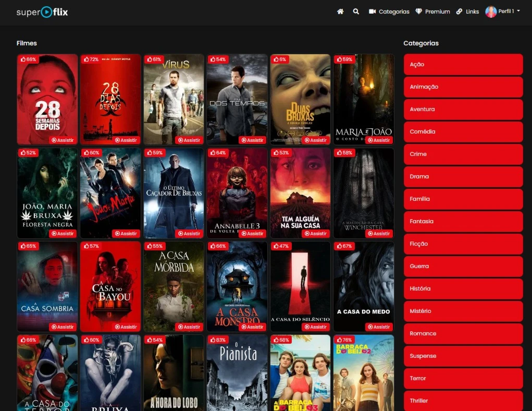
Task: Click the 83% like badge on O Pianista
Action: 218,340
